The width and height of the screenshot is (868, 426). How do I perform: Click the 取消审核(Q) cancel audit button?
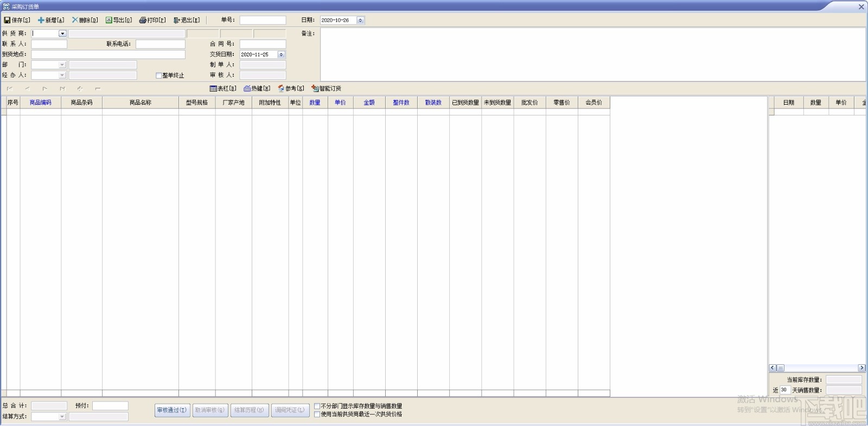click(x=210, y=410)
